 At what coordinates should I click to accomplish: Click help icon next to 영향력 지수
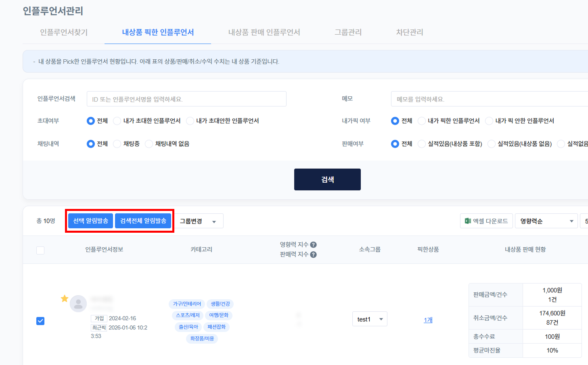pyautogui.click(x=314, y=245)
